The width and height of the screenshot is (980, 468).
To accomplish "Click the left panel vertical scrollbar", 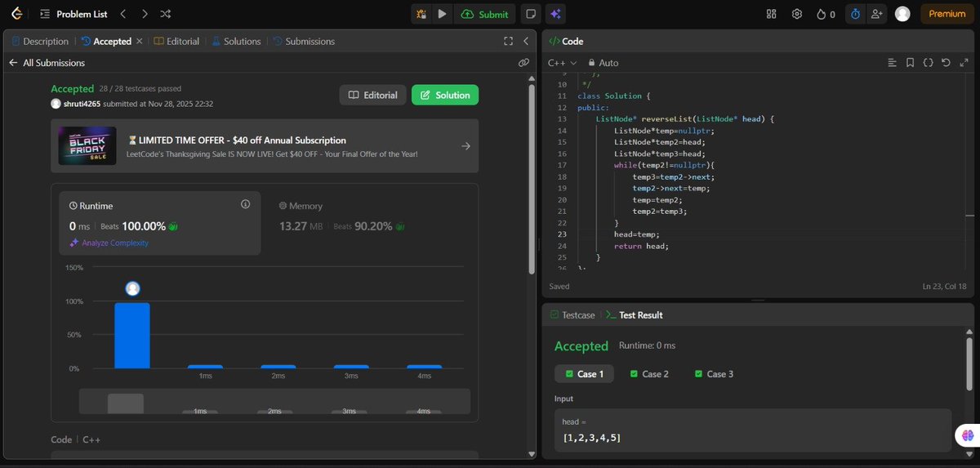I will pyautogui.click(x=533, y=178).
